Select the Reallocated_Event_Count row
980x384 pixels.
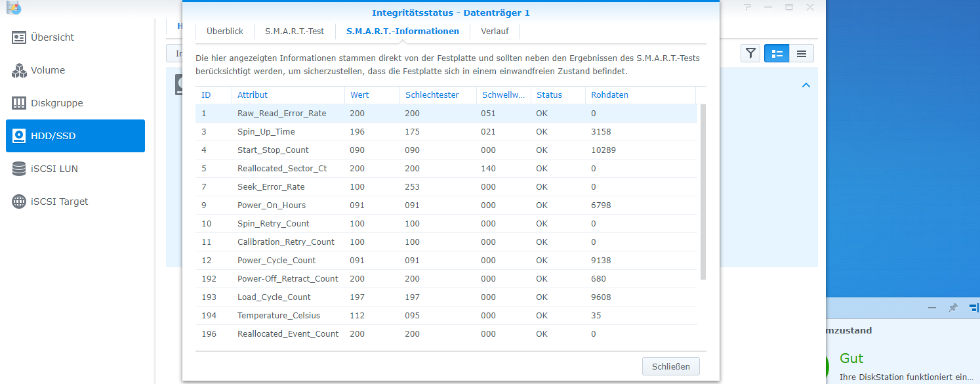click(x=446, y=334)
